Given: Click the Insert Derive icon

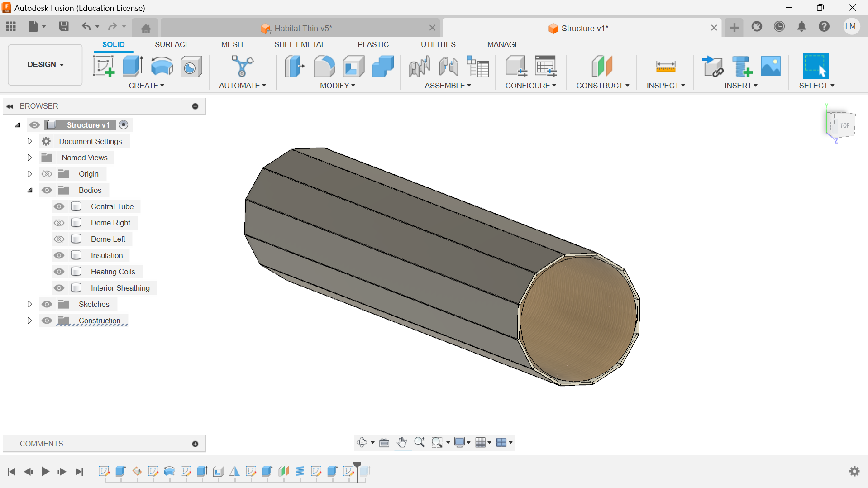Looking at the screenshot, I should (x=713, y=67).
